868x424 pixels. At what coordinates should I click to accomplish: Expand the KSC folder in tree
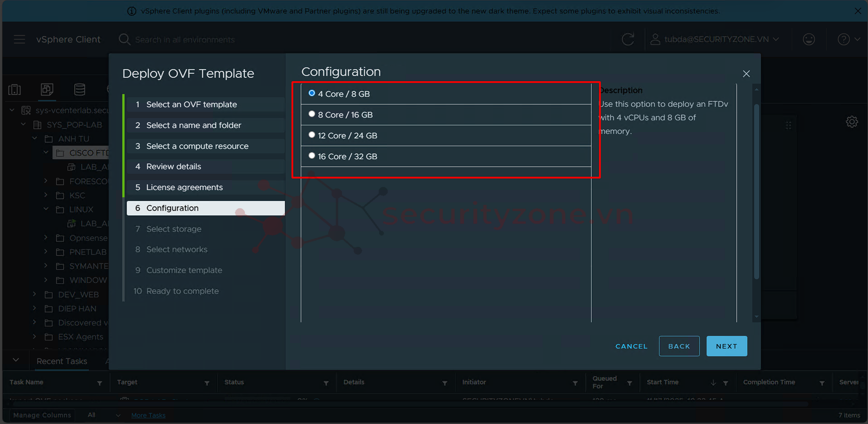[46, 195]
